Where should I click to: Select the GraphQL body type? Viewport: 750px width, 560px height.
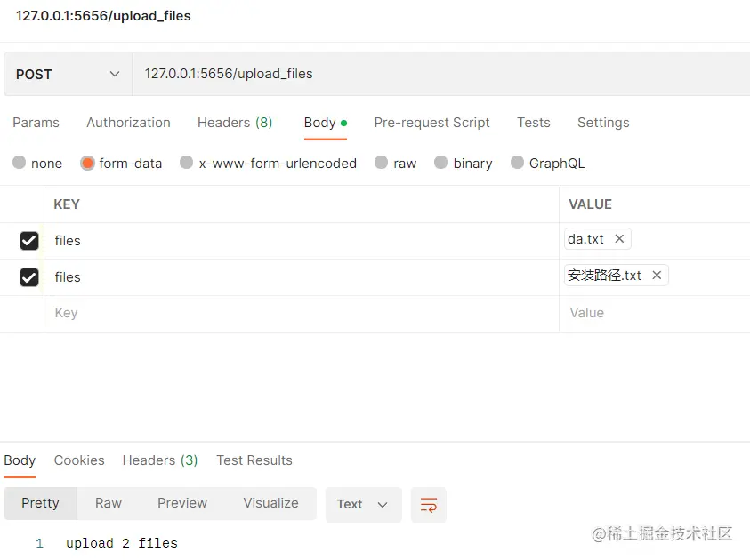coord(548,163)
